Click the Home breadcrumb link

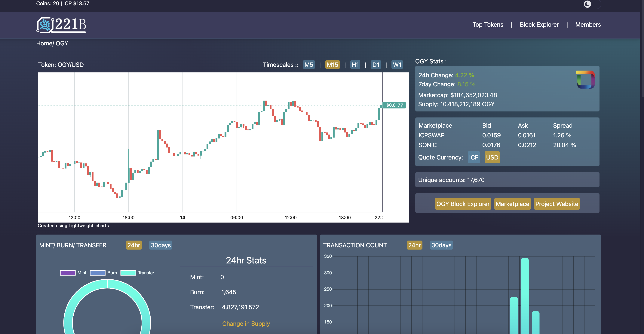pyautogui.click(x=44, y=43)
